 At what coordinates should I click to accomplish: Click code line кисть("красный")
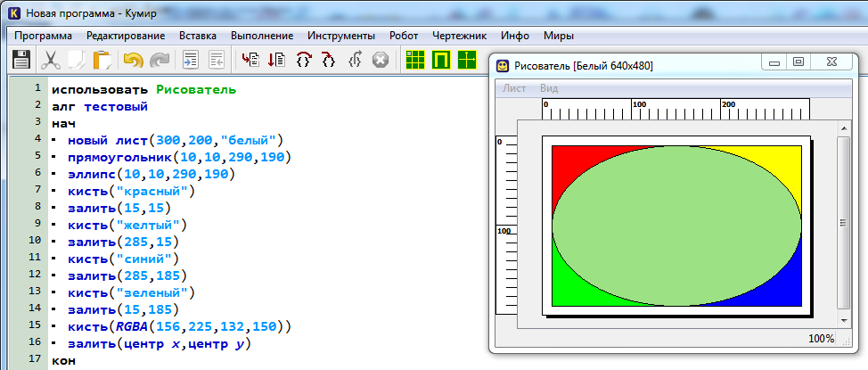(129, 191)
